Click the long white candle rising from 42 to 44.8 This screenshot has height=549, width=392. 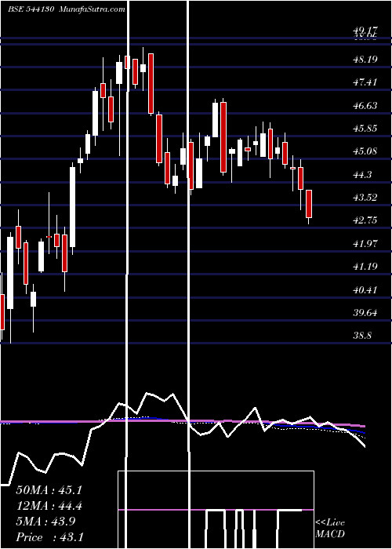pos(72,207)
